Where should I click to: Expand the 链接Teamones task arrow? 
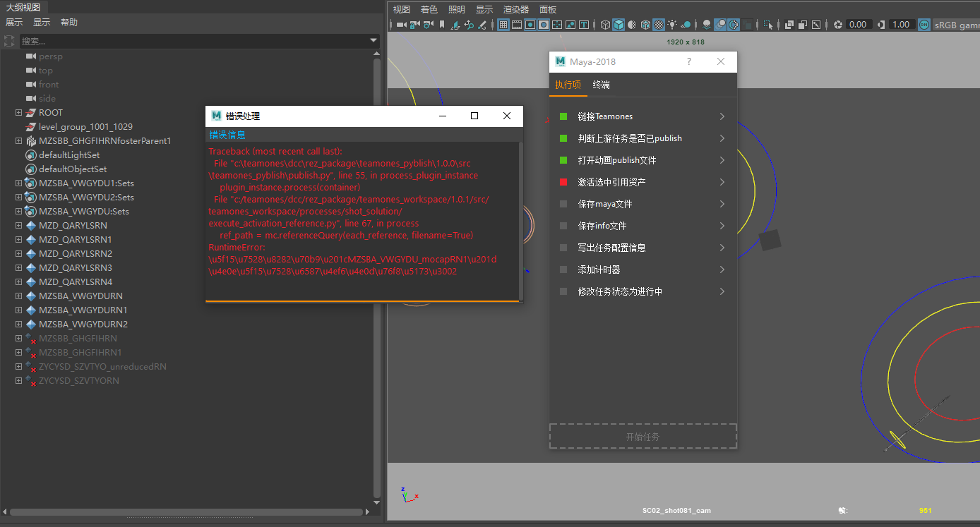coord(722,116)
